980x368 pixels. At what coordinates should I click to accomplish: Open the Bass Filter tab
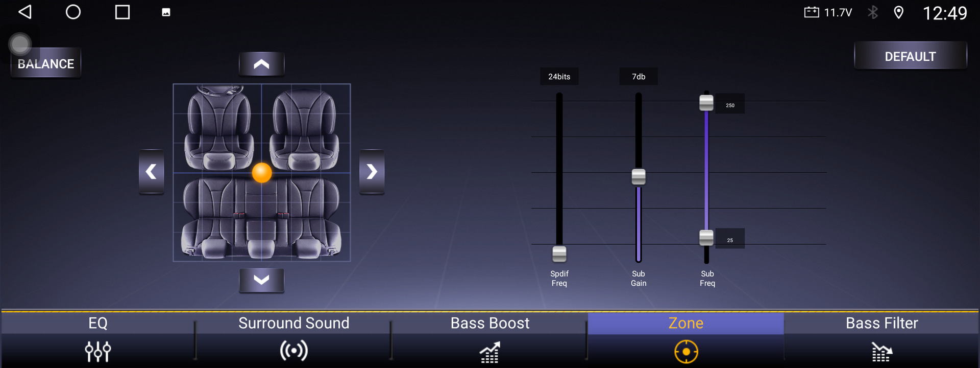[x=881, y=338]
